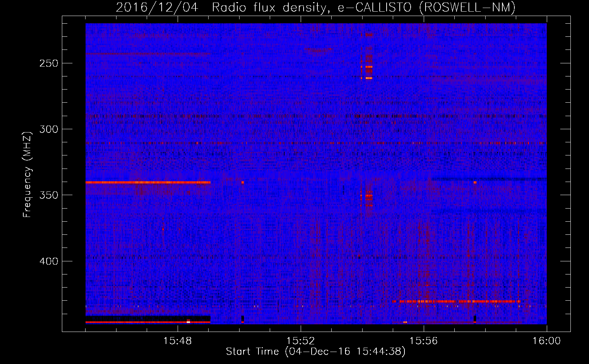The image size is (589, 364).
Task: Click the Start Time axis caption
Action: coord(316,352)
